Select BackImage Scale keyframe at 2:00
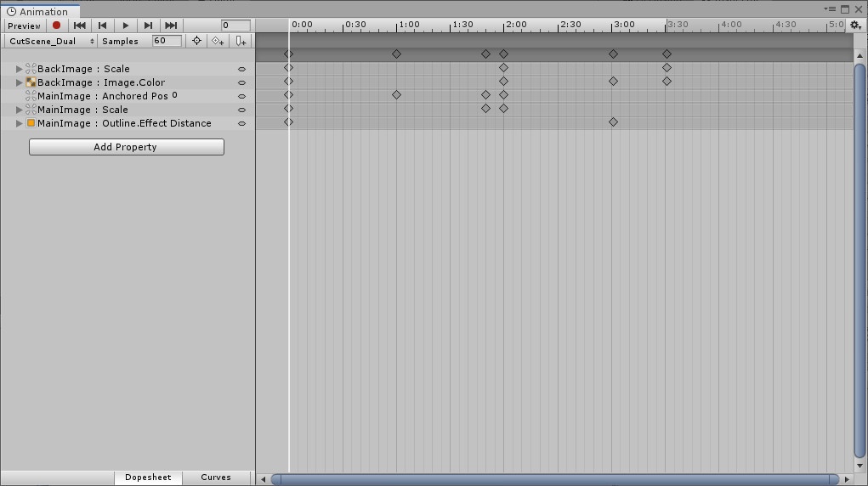The image size is (868, 486). click(x=503, y=67)
